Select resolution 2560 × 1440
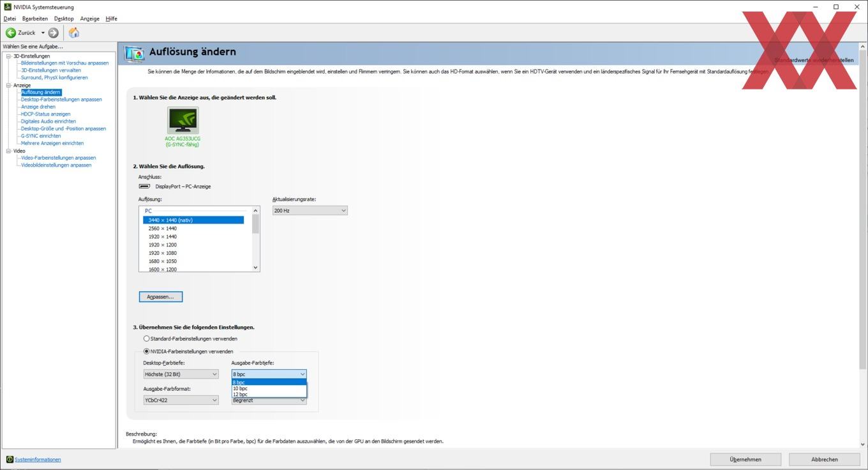Image resolution: width=868 pixels, height=470 pixels. click(x=163, y=228)
